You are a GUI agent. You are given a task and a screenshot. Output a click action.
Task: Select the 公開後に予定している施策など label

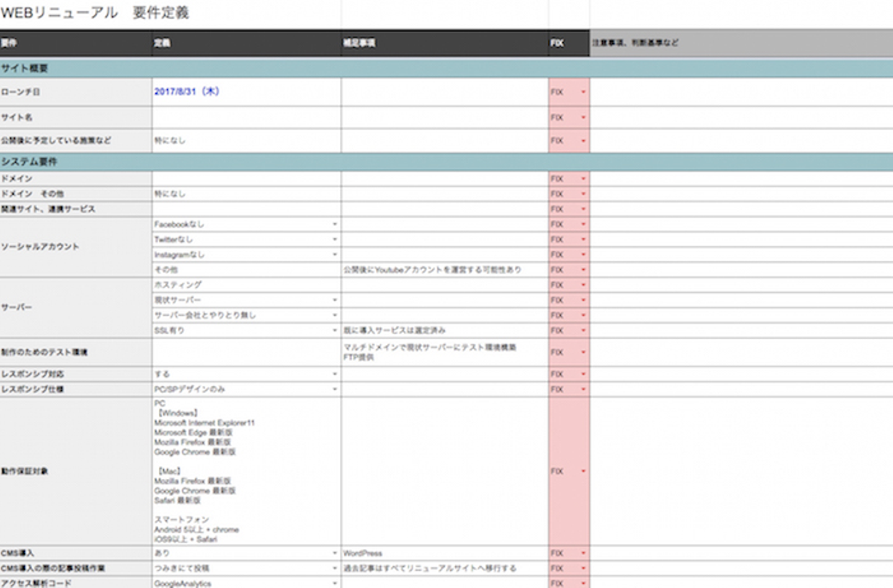click(76, 141)
